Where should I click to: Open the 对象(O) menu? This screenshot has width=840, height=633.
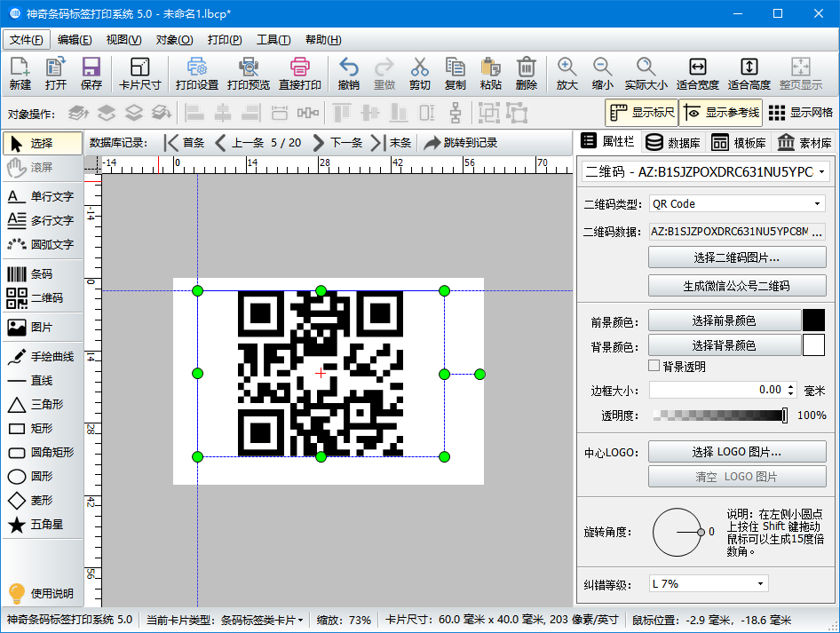(x=174, y=40)
